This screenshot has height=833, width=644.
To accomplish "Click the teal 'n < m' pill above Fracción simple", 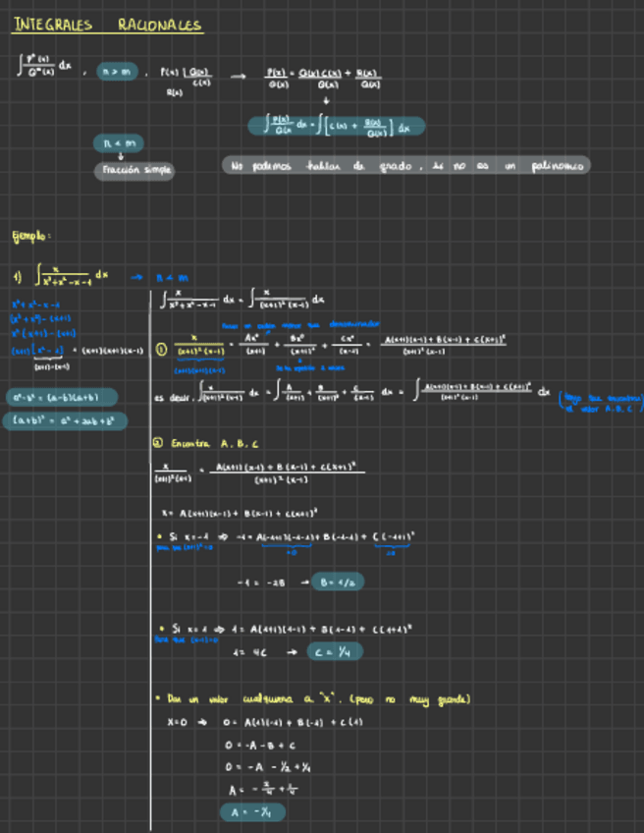I will tap(119, 142).
